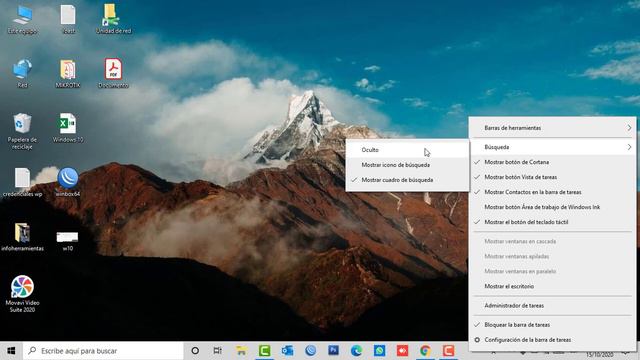Open the red arrows app on taskbar
This screenshot has width=640, height=360.
(402, 351)
